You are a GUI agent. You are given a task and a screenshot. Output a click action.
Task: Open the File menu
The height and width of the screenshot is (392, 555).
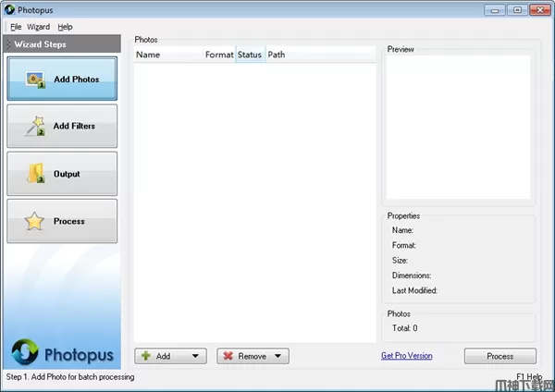(x=16, y=27)
